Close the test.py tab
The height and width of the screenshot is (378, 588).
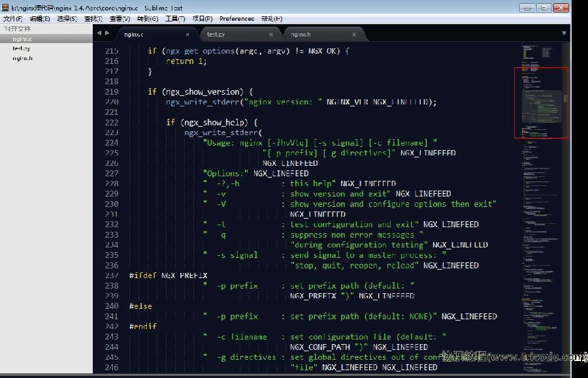click(x=271, y=34)
